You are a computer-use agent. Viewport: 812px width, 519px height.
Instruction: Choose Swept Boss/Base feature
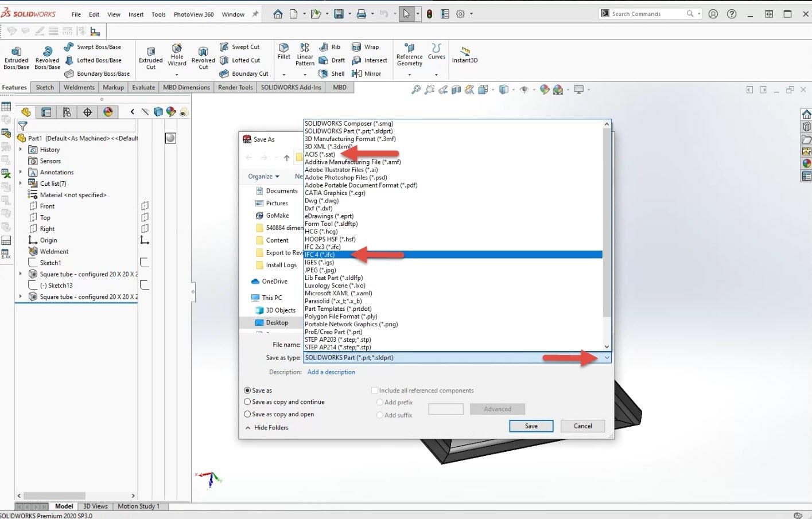(92, 47)
